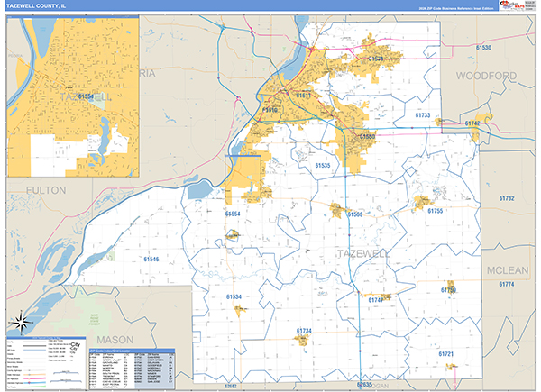Viewport: 541px width, 392px height.
Task: Click the largest 'City' sample text in legend
Action: coord(76,345)
